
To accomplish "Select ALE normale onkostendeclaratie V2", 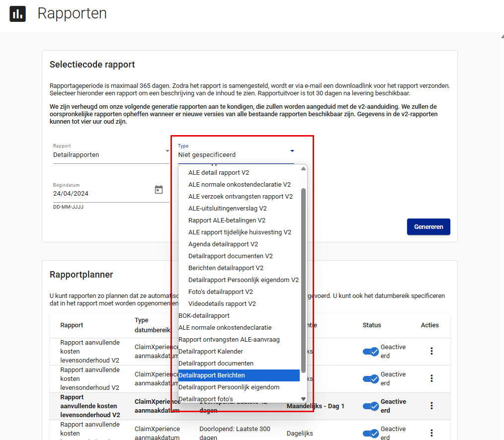I will (x=239, y=185).
